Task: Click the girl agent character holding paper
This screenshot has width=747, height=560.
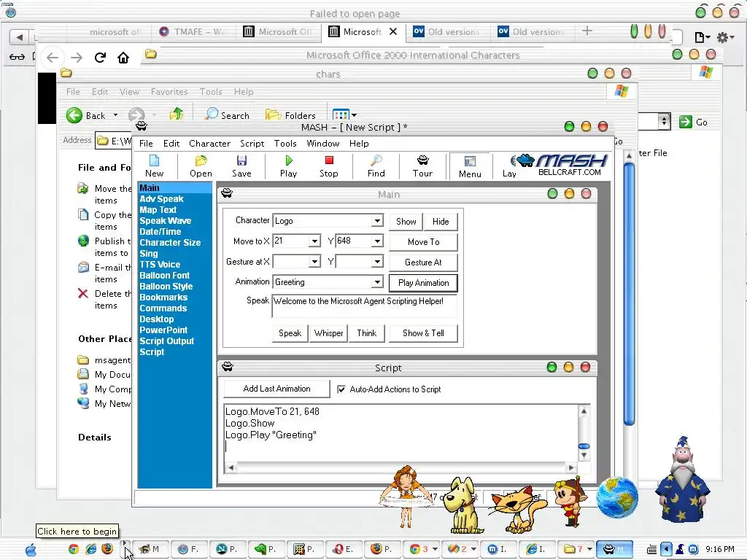Action: 406,496
